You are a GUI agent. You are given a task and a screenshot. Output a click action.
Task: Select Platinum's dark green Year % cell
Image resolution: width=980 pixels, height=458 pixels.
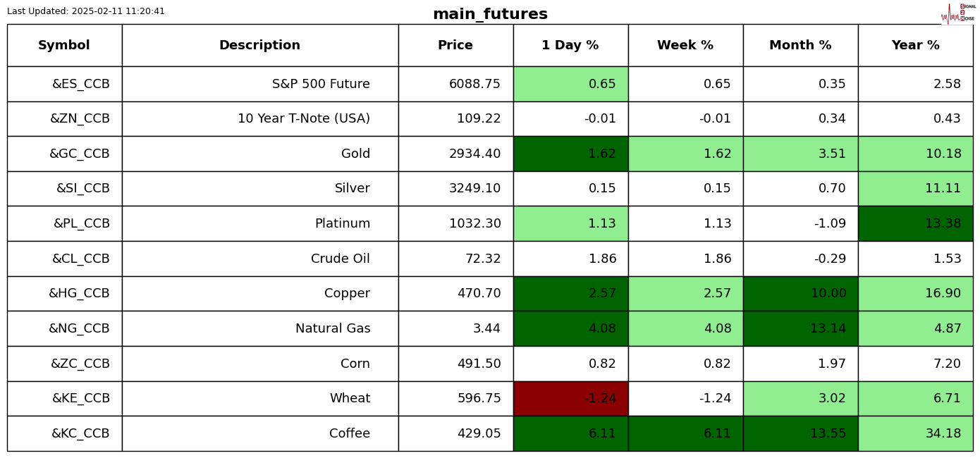coord(915,224)
